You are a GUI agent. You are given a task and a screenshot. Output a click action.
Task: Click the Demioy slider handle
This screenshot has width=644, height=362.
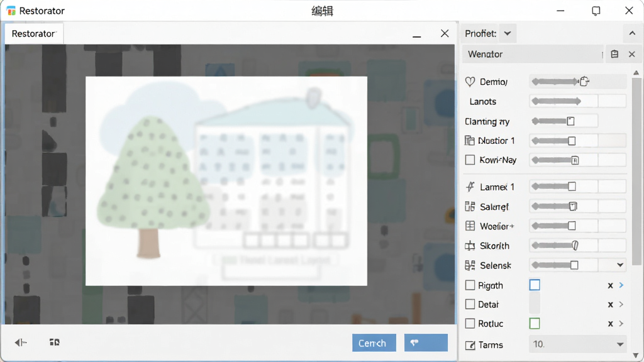click(584, 82)
